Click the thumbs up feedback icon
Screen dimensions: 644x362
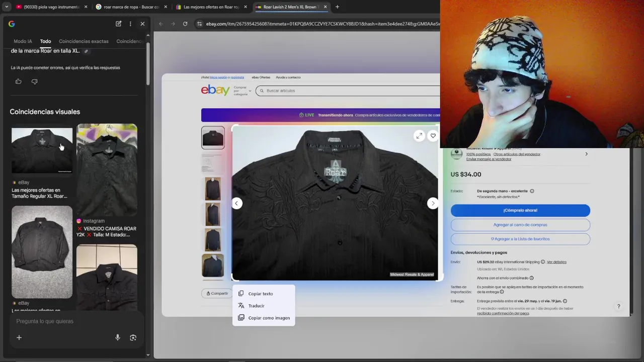(x=19, y=81)
